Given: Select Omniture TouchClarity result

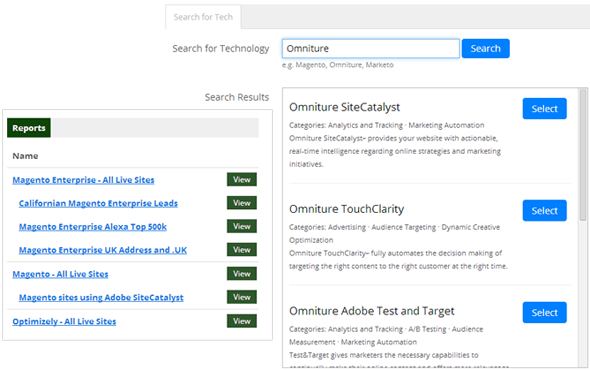Looking at the screenshot, I should click(544, 210).
